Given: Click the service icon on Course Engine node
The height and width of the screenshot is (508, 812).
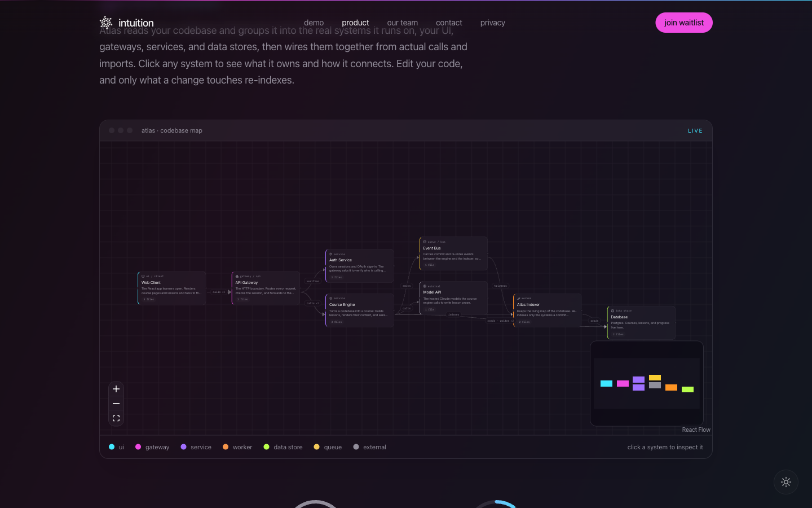Looking at the screenshot, I should tap(331, 299).
